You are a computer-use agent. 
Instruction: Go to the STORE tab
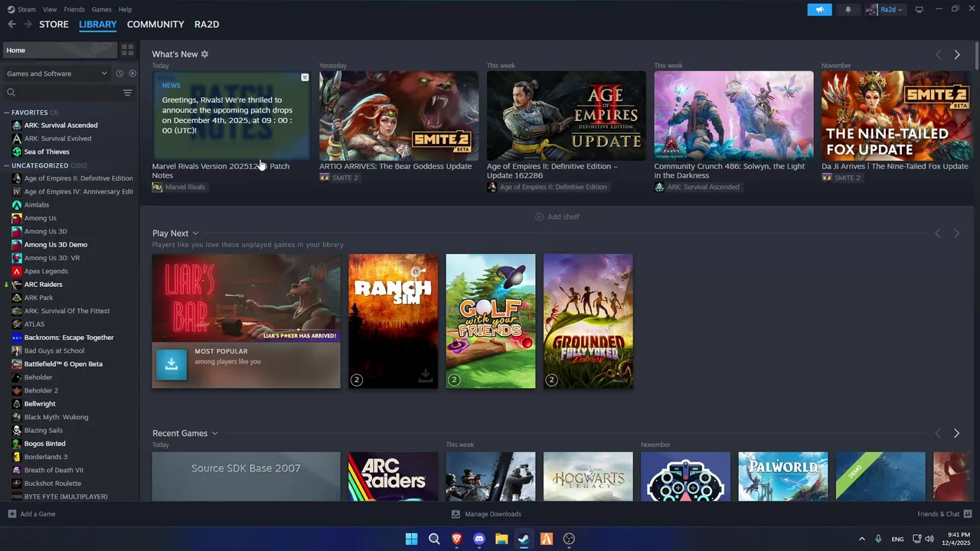(x=54, y=24)
